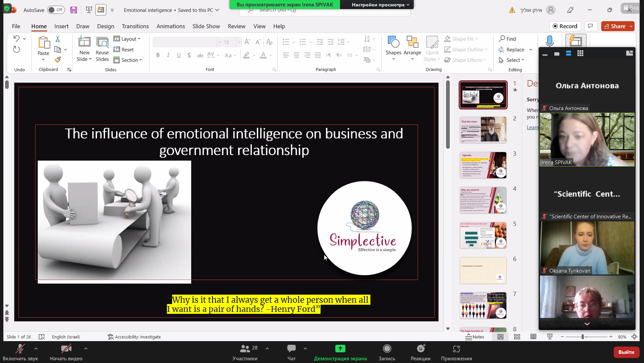Switch to the Transitions tab
This screenshot has height=363, width=644.
(x=135, y=26)
